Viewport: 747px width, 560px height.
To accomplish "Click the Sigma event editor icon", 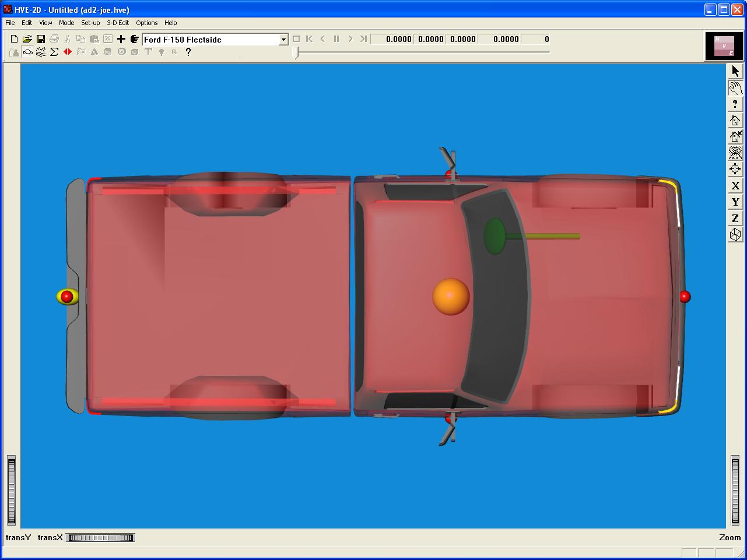I will coord(54,52).
